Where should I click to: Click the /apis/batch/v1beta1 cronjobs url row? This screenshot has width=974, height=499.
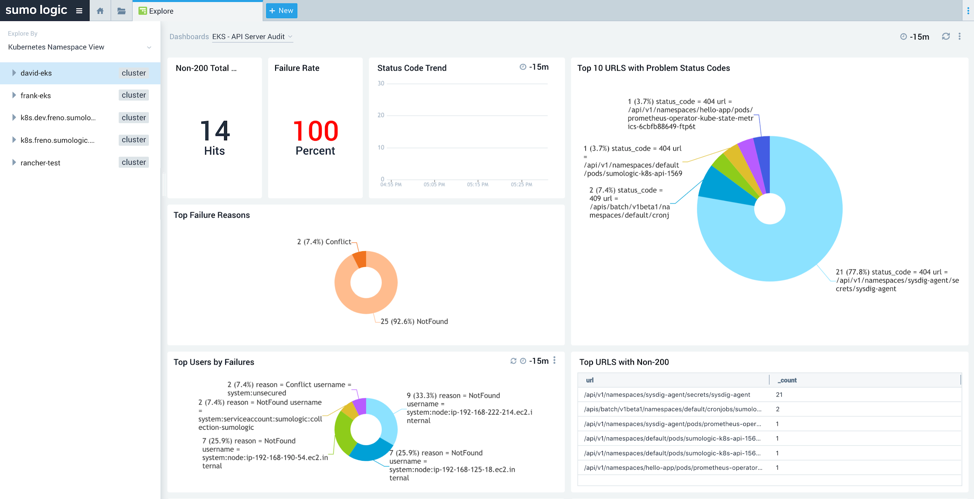(x=673, y=410)
